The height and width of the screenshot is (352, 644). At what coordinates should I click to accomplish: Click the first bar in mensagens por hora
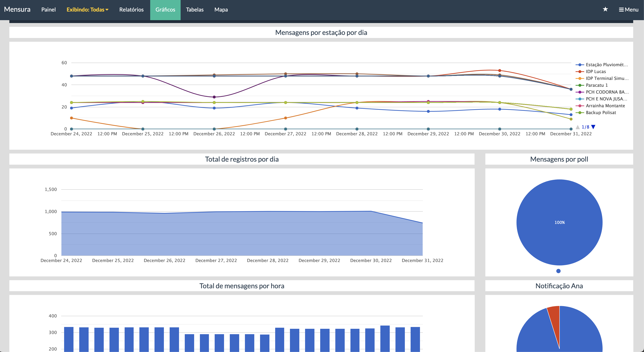point(69,339)
